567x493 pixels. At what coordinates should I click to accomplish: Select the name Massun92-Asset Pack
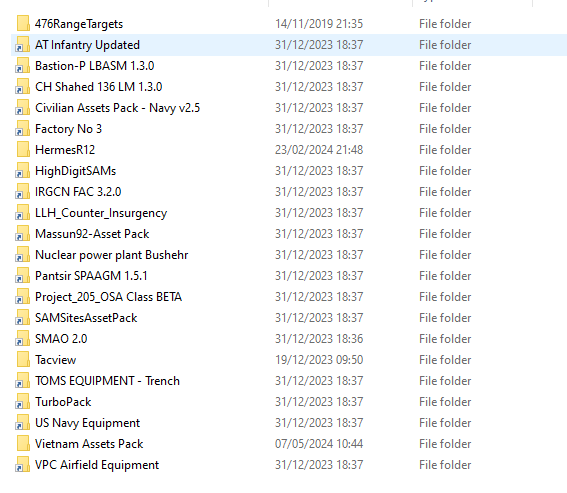pos(92,234)
